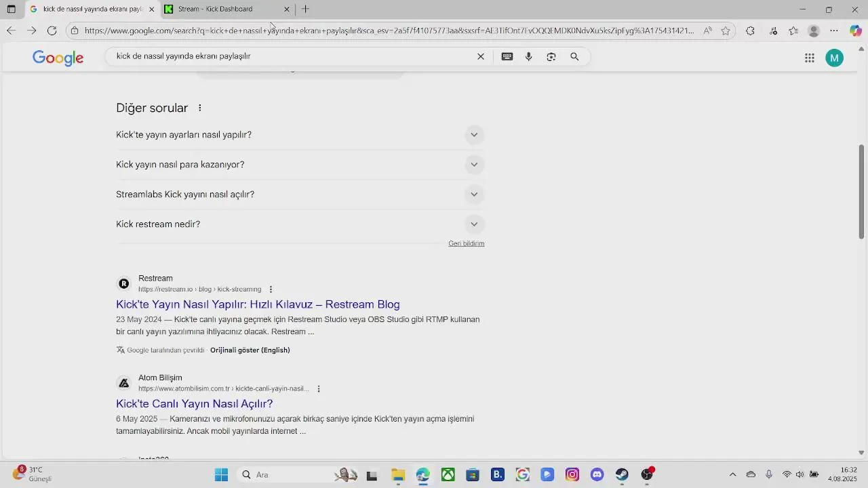Open a new browser tab
Screen dimensions: 868x488
click(x=305, y=9)
